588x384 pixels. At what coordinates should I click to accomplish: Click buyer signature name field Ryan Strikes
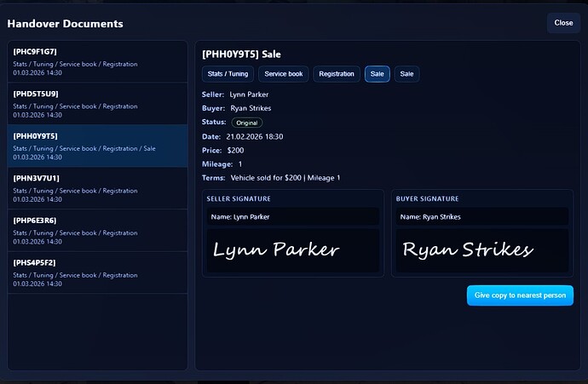click(x=482, y=217)
